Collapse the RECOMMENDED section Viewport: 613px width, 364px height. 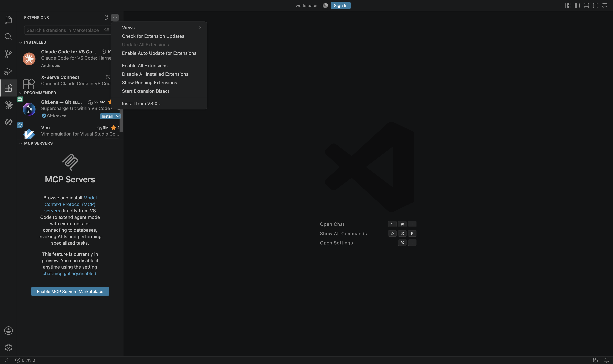(21, 93)
